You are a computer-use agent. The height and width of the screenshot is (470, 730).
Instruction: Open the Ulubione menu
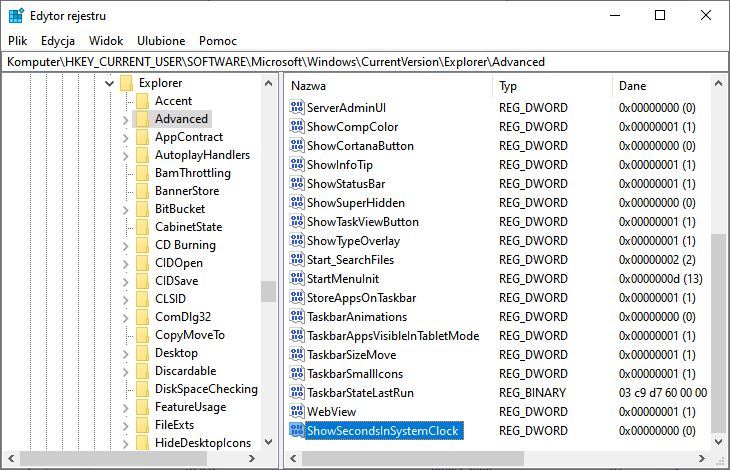pos(161,41)
